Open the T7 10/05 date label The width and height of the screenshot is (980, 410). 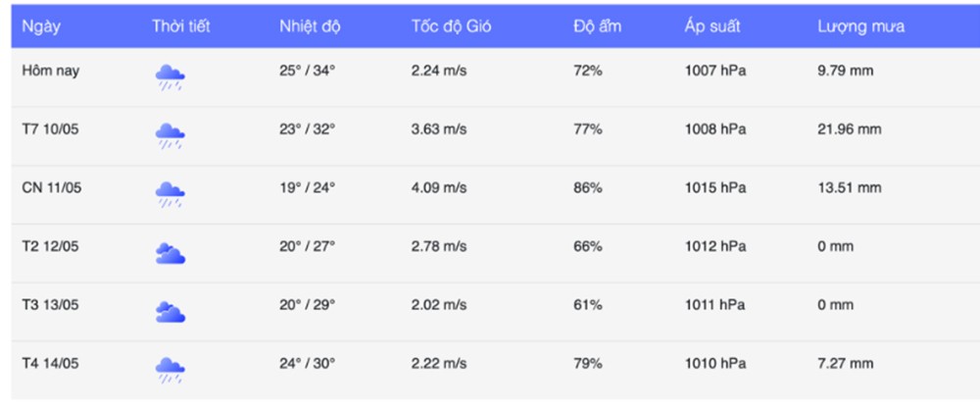(51, 129)
